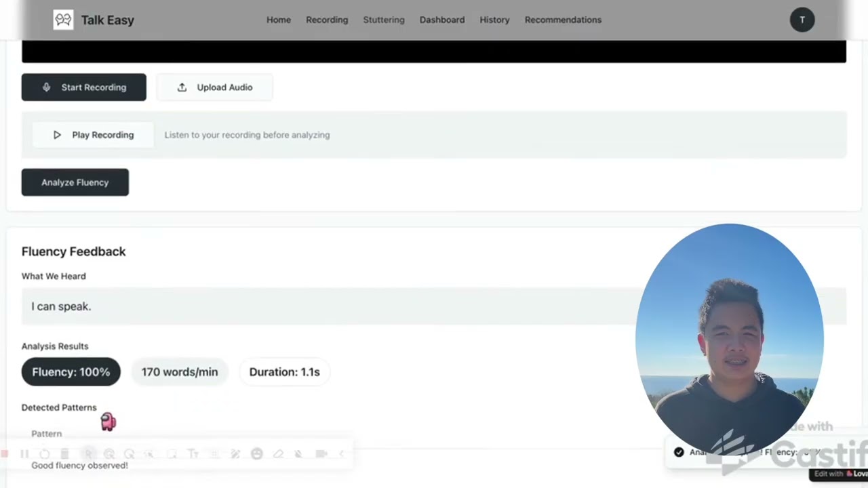Click the Upload Audio button
The height and width of the screenshot is (488, 868).
pos(214,87)
